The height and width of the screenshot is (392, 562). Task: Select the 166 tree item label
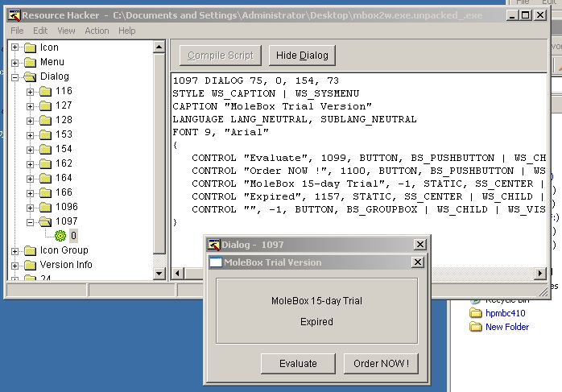(64, 192)
